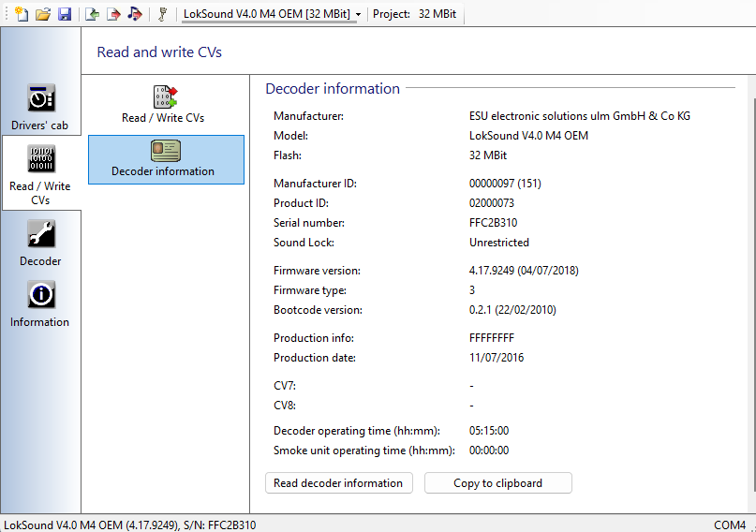Click the toolbar drag grip handle
756x532 pixels.
click(x=7, y=14)
